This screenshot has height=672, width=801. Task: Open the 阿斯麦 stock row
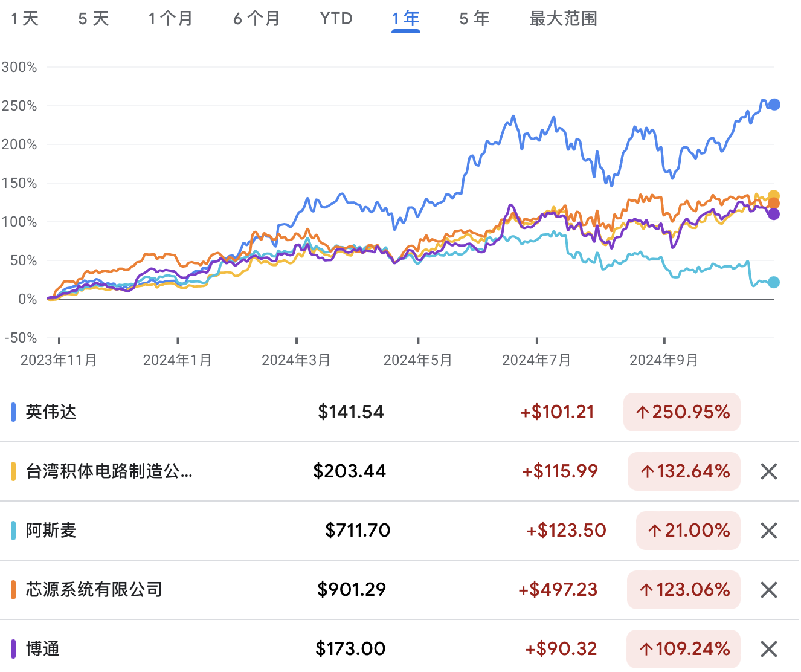pyautogui.click(x=399, y=531)
